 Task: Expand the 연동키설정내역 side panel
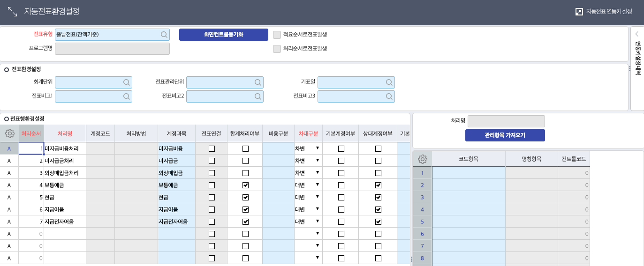[x=637, y=34]
